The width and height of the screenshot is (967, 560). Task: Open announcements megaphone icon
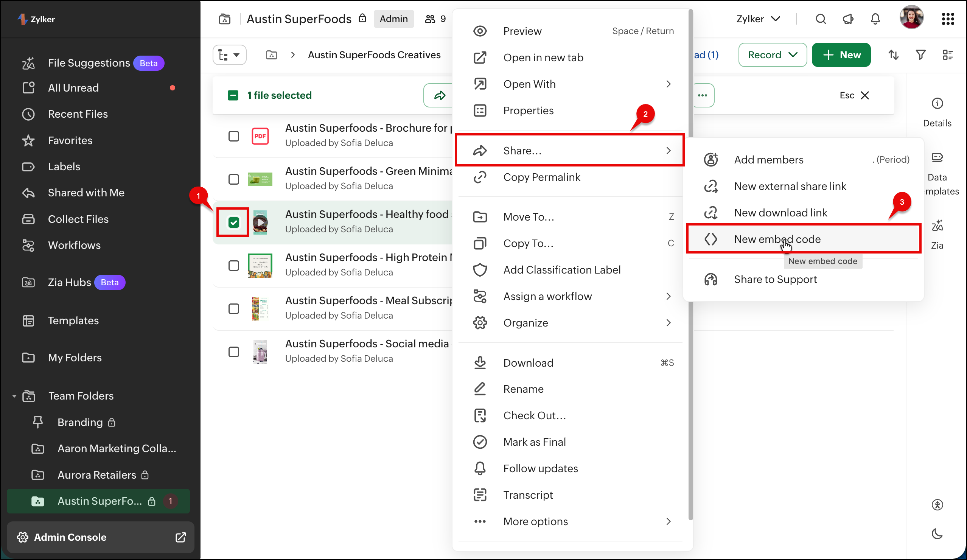tap(848, 19)
